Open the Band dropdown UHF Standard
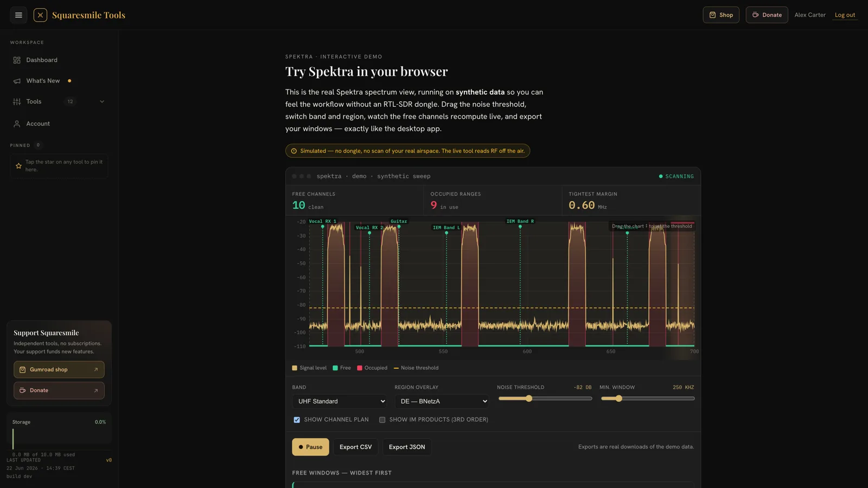This screenshot has height=488, width=868. point(340,401)
